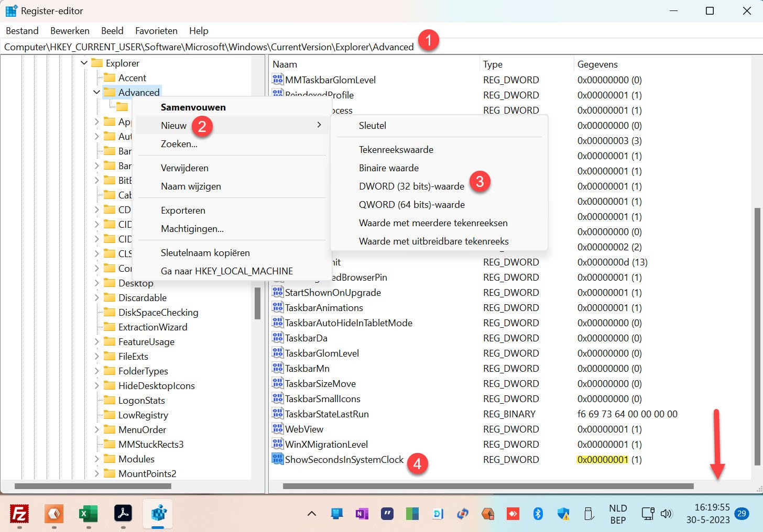Click the ShowSecondsInSystemClock DWORD value icon
This screenshot has height=532, width=763.
[277, 459]
